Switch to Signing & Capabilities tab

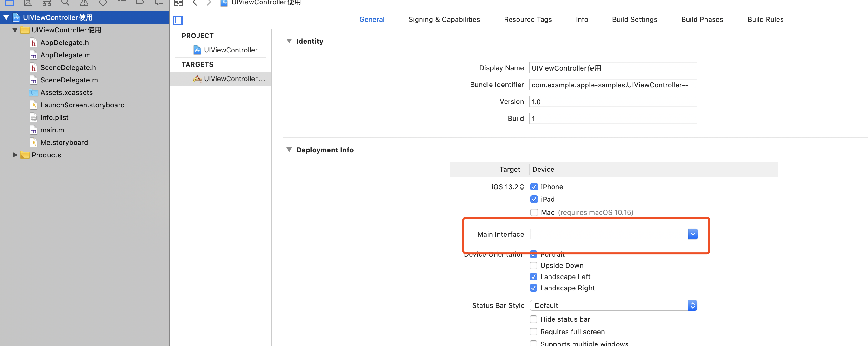pyautogui.click(x=444, y=19)
